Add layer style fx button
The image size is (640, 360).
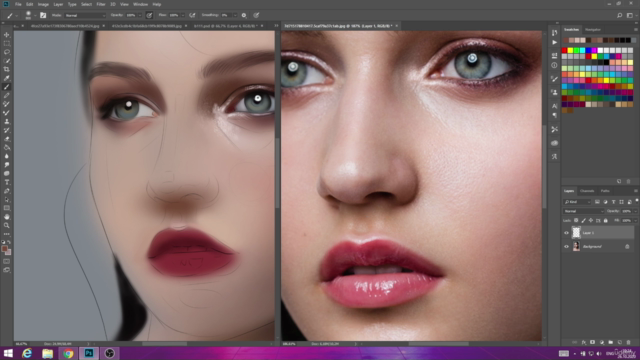[x=584, y=342]
